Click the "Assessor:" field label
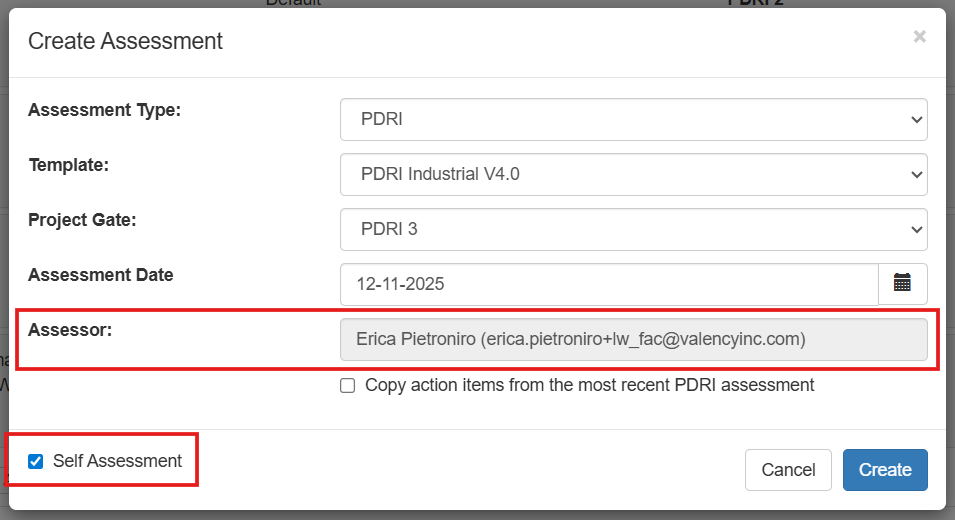 coord(69,329)
